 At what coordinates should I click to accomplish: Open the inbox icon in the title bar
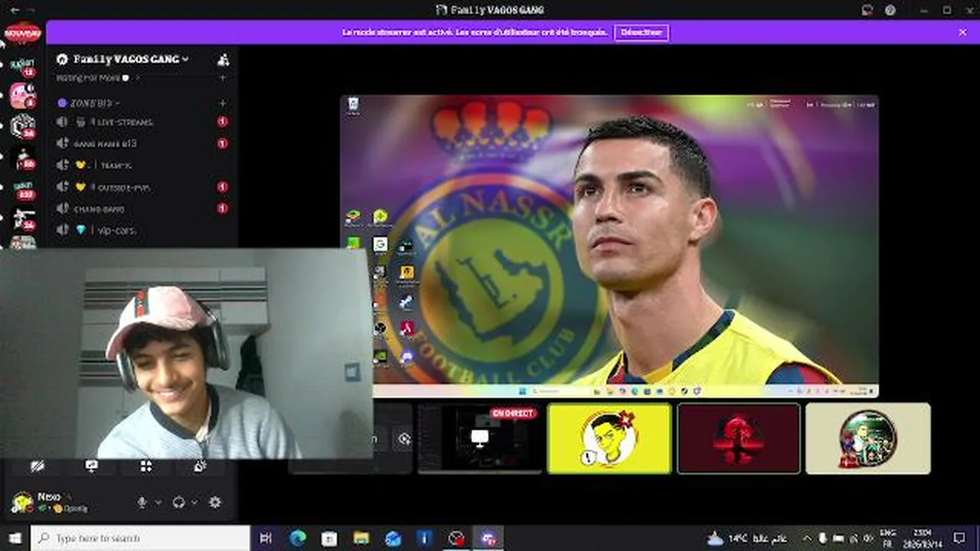[867, 10]
